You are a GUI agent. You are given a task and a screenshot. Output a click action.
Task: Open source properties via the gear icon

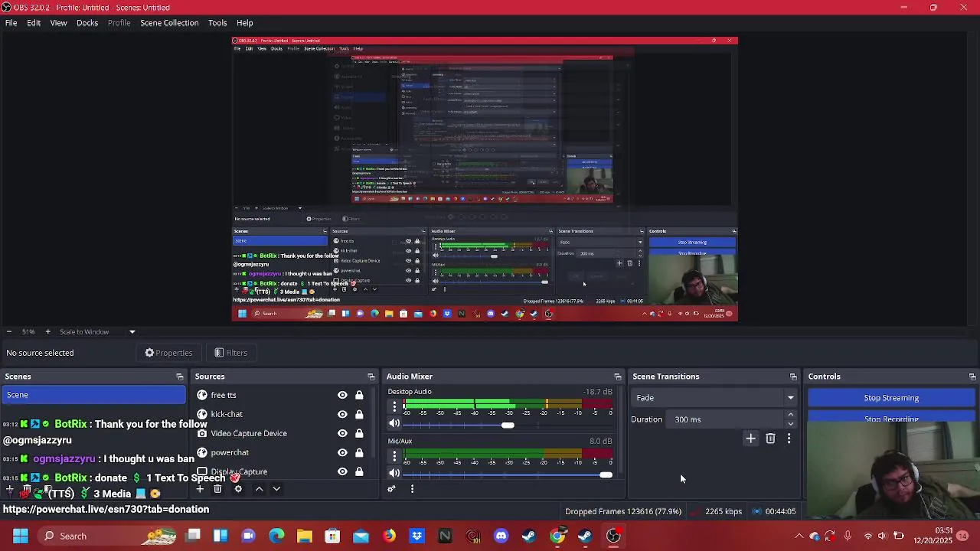click(238, 489)
